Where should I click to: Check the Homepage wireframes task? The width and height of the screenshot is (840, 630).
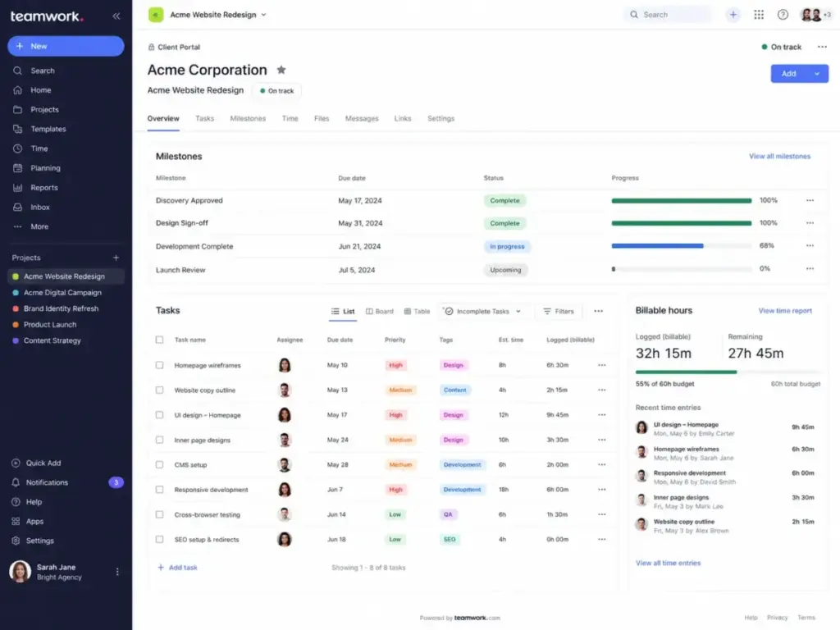coord(160,365)
